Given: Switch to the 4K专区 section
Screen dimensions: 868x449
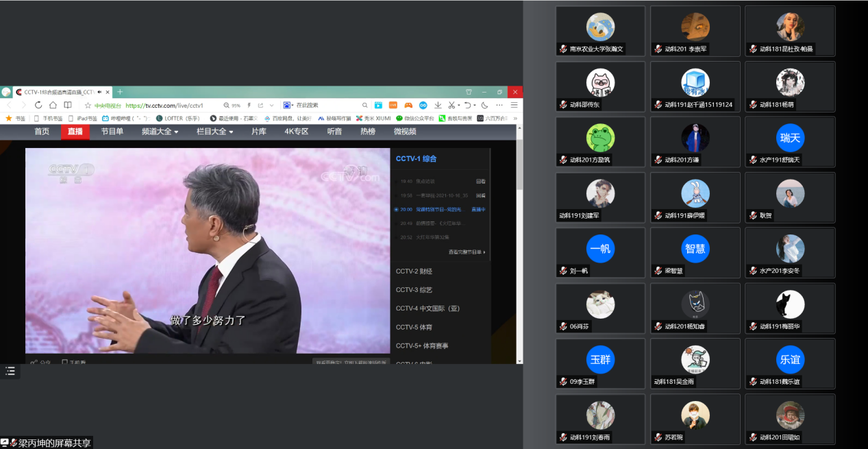Looking at the screenshot, I should (297, 132).
